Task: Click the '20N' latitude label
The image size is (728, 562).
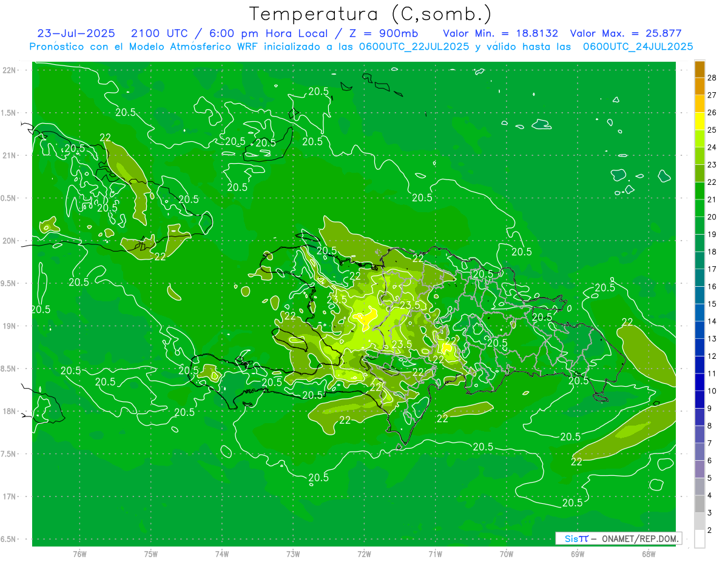Action: 10,241
